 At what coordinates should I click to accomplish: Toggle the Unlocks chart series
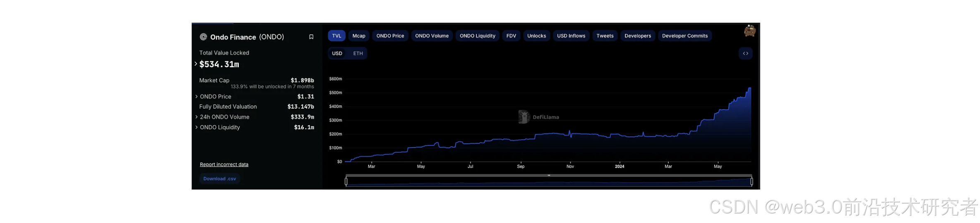pyautogui.click(x=536, y=36)
